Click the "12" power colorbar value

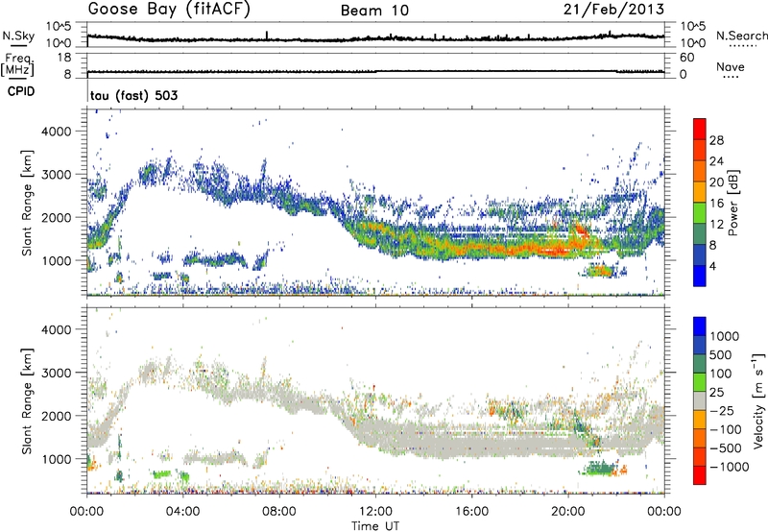716,225
